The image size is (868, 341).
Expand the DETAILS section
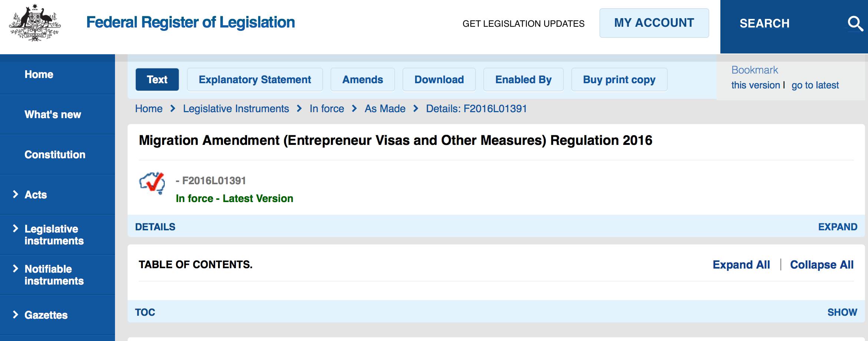(838, 227)
